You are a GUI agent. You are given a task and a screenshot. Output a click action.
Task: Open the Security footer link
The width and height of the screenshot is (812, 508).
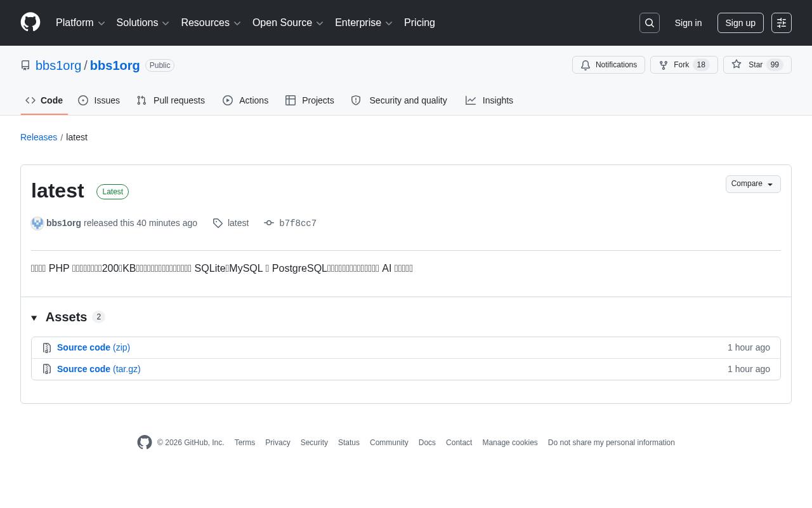[314, 443]
